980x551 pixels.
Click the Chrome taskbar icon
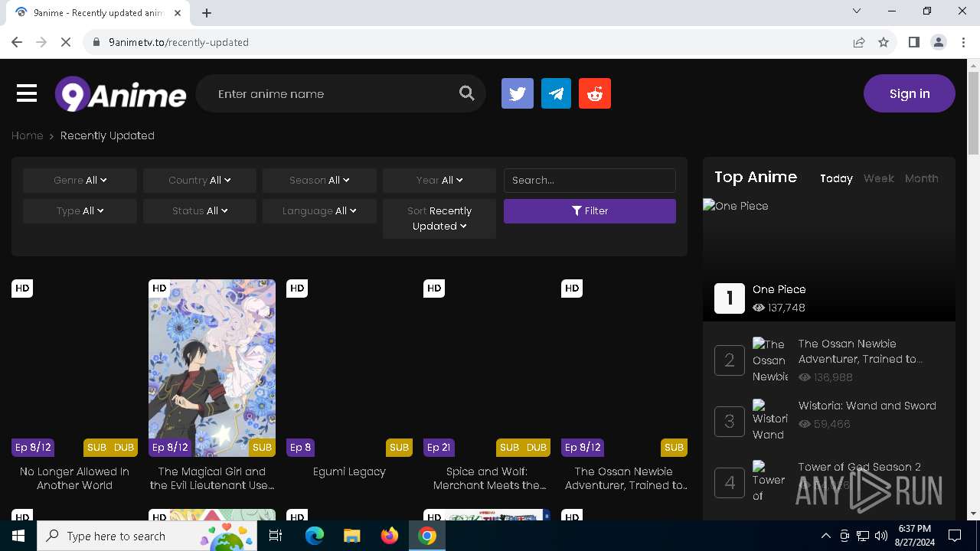point(427,536)
